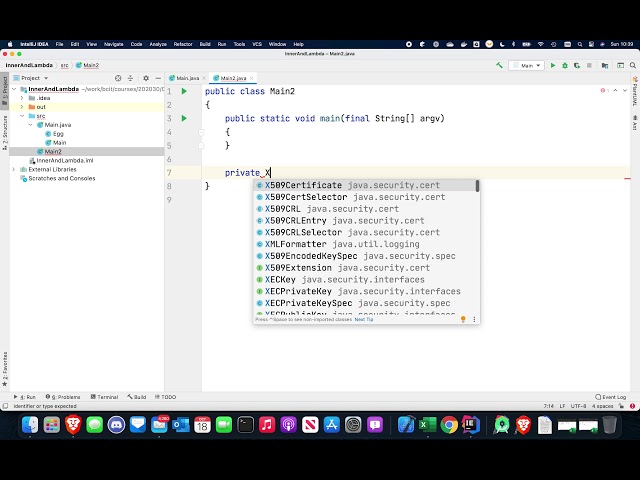Expand External Libraries node
The image size is (640, 480).
14,169
